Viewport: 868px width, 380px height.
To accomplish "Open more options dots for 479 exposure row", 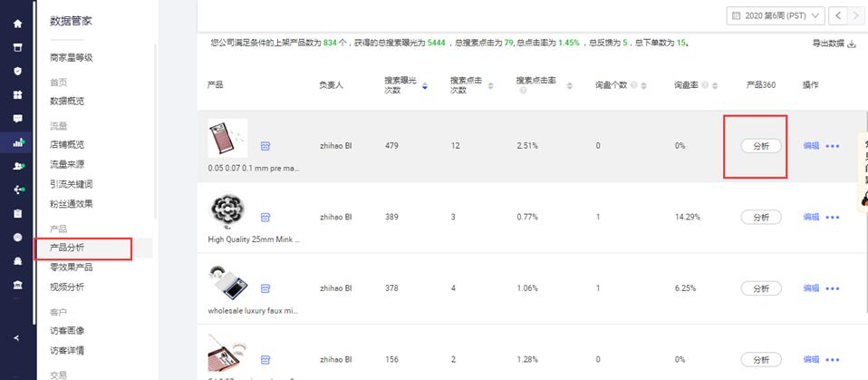I will pyautogui.click(x=833, y=146).
